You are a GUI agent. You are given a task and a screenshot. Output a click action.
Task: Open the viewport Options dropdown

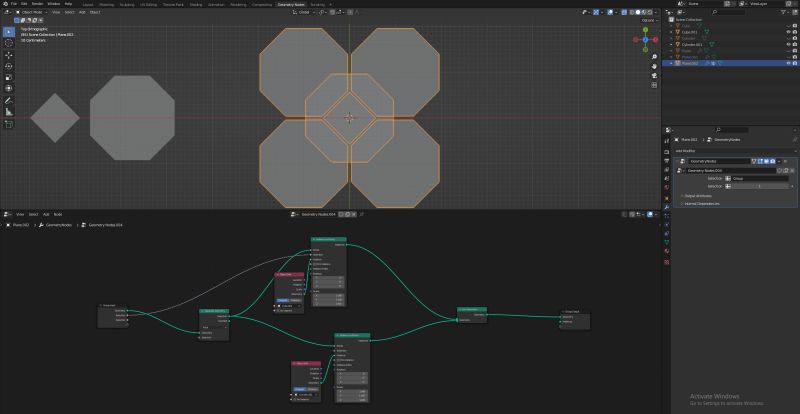point(649,20)
